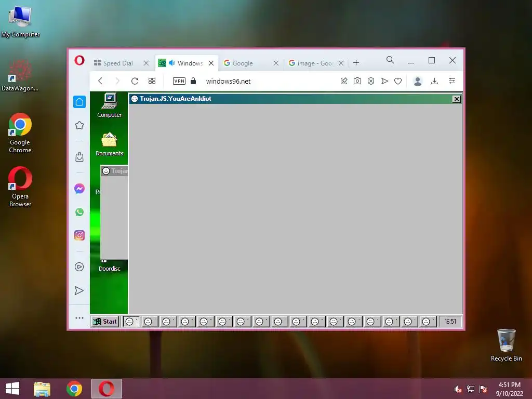Open Opera Browser desktop shortcut
Screen dimensions: 532x399
(x=20, y=187)
